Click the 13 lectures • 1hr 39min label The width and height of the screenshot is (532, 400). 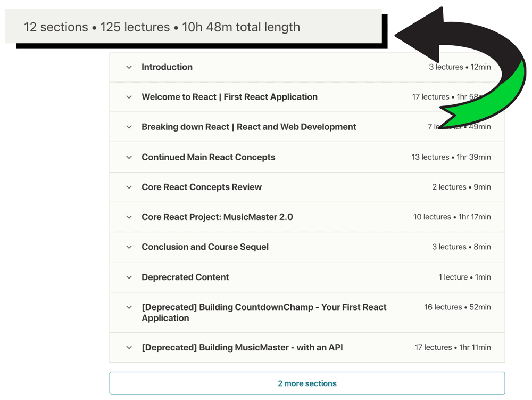(451, 157)
